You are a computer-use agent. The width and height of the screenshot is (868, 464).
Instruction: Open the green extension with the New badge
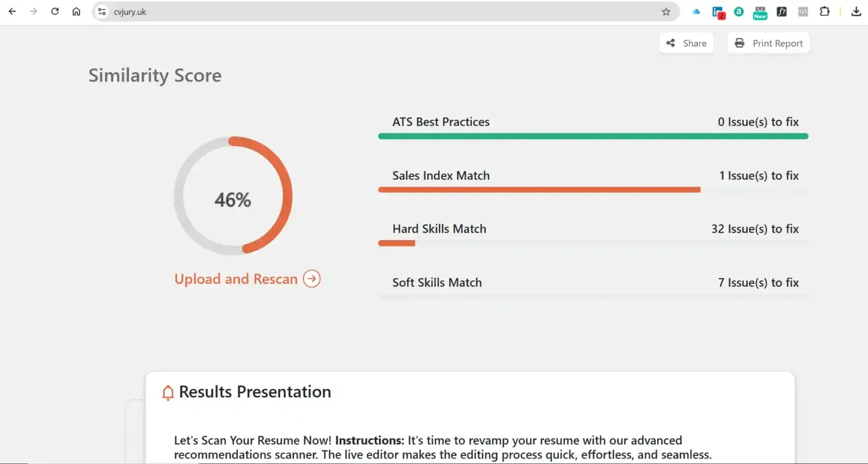pos(760,12)
